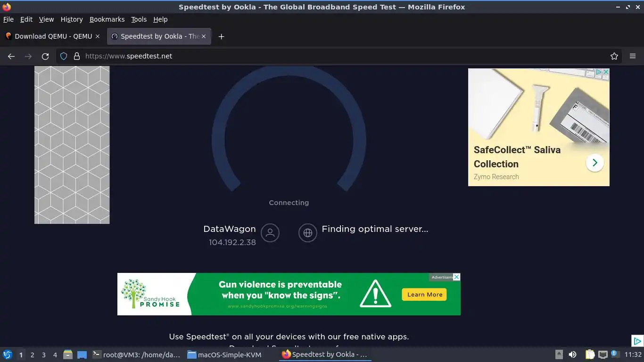Bookmark this page with the star icon
The image size is (644, 362).
pyautogui.click(x=614, y=56)
